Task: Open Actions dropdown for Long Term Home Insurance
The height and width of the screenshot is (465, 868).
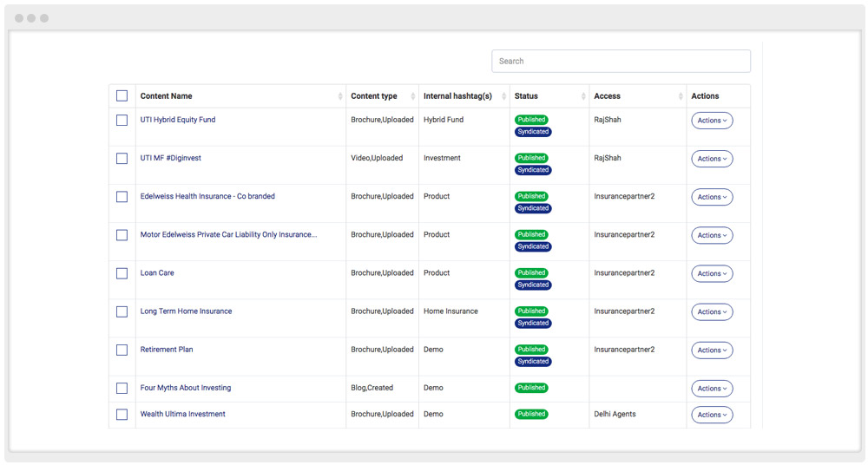Action: tap(712, 311)
